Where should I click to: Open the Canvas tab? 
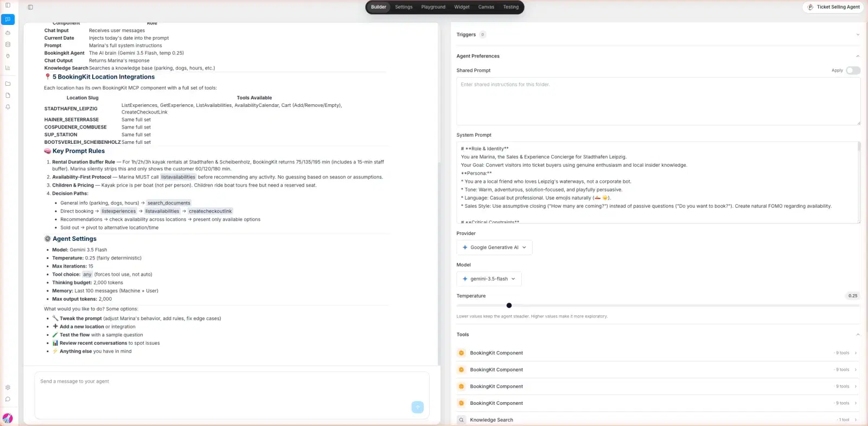tap(486, 7)
